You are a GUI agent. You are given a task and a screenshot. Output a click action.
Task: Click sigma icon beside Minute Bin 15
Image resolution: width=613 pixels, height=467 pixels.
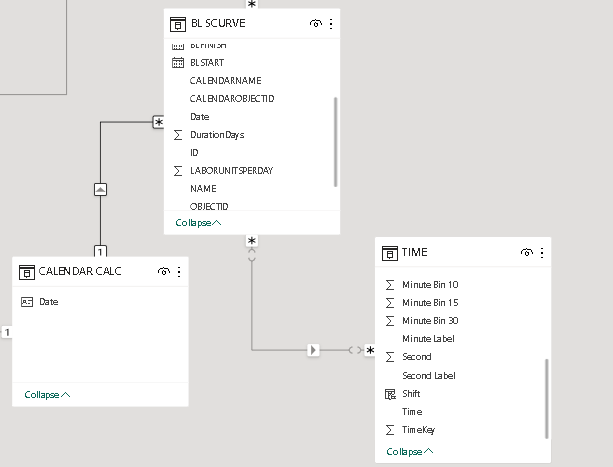point(390,303)
